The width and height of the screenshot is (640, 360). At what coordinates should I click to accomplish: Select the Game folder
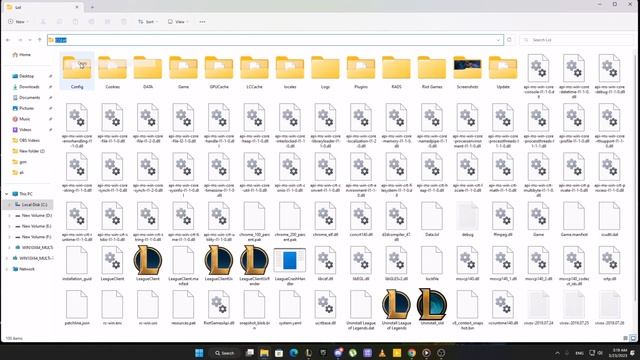click(x=183, y=72)
